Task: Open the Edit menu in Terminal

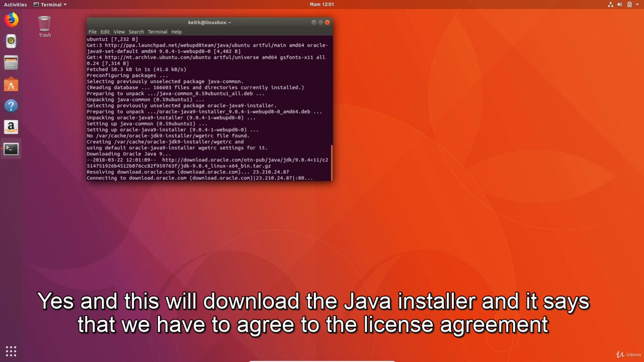Action: (105, 32)
